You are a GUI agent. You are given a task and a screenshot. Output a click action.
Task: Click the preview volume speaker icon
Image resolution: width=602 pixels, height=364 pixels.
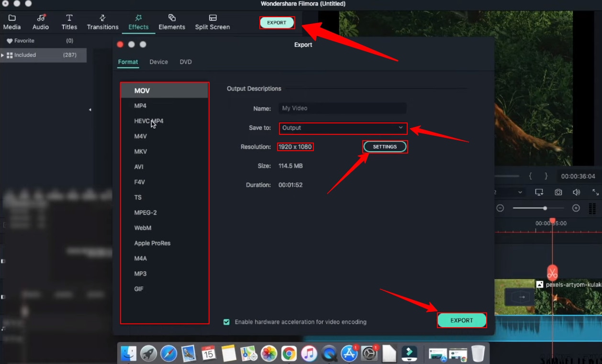pyautogui.click(x=577, y=192)
